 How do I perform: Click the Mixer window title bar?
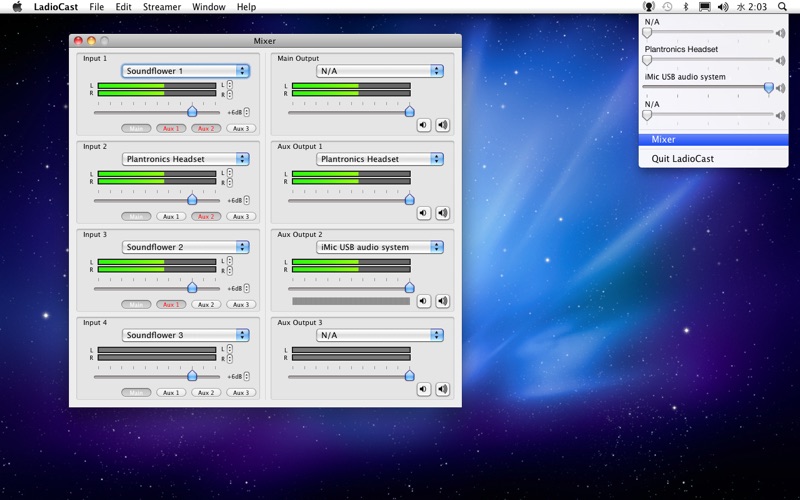tap(265, 41)
